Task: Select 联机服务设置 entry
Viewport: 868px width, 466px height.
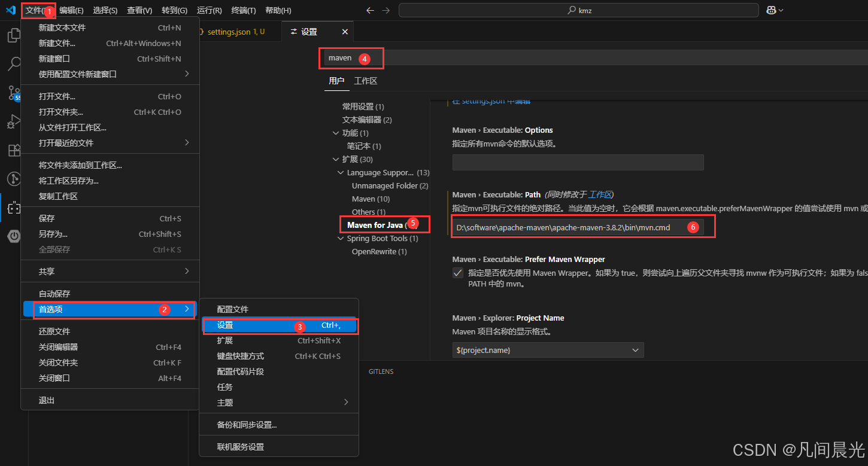Action: point(279,447)
